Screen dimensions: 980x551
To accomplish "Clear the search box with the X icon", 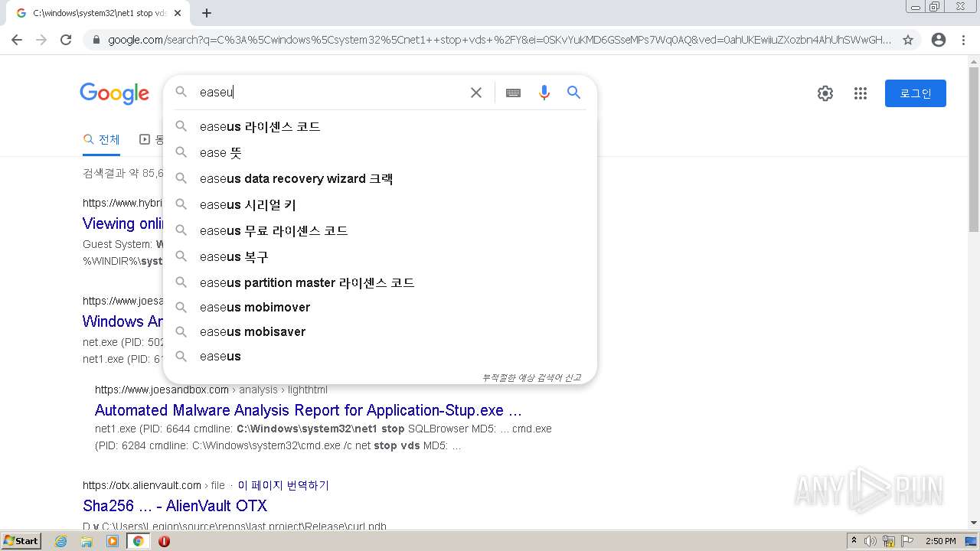I will coord(476,93).
